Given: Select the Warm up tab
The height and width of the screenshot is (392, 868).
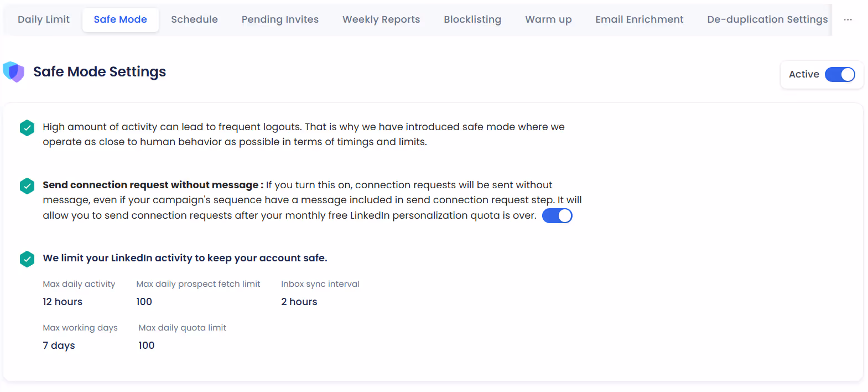Looking at the screenshot, I should pos(548,19).
